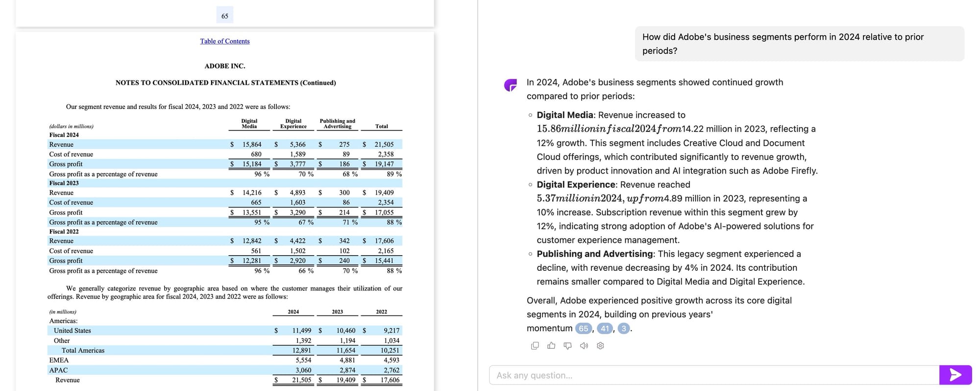Click the Fiscal 2022 row label
The width and height of the screenshot is (980, 391).
64,232
